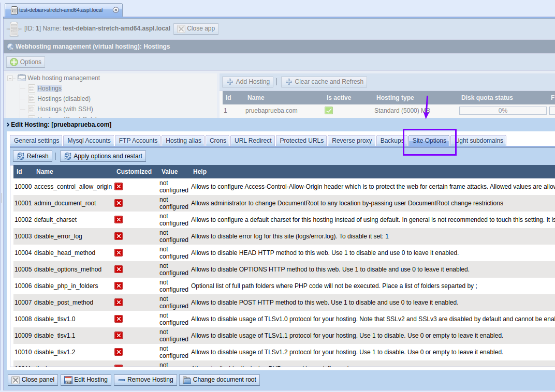Click the green plus Options icon
Viewport: 555px width, 392px height.
(x=14, y=62)
